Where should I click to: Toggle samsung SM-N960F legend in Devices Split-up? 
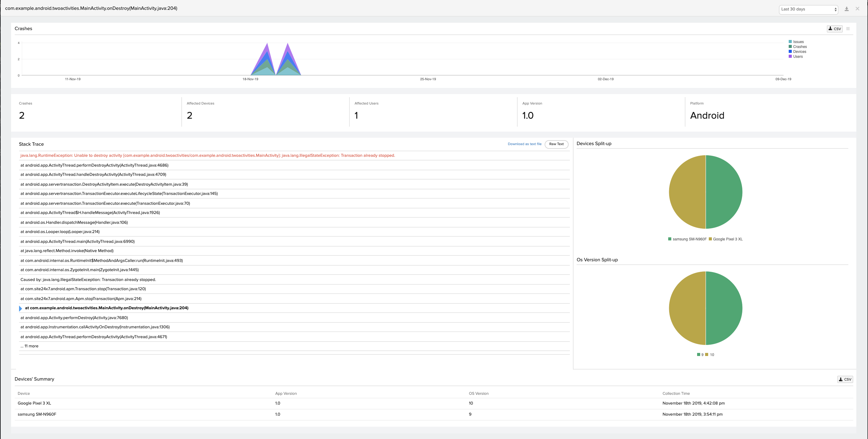point(689,239)
